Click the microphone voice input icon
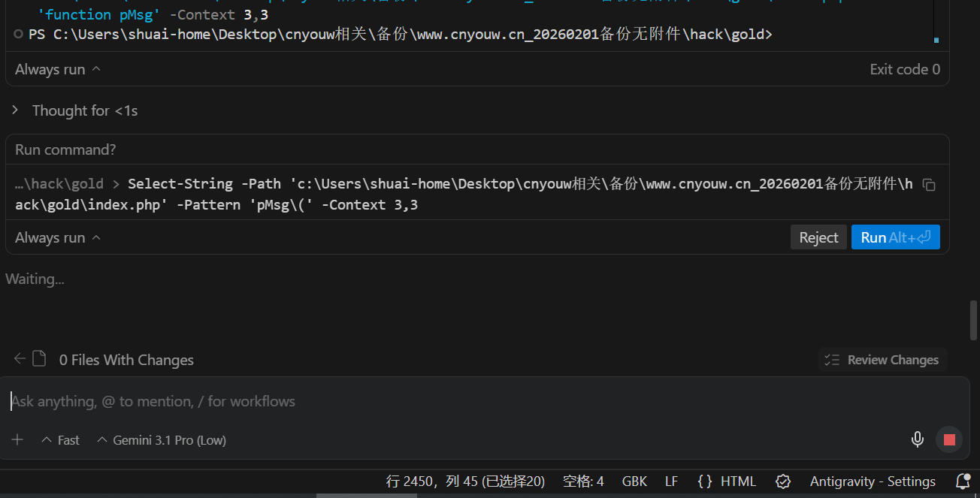This screenshot has width=980, height=498. click(917, 439)
